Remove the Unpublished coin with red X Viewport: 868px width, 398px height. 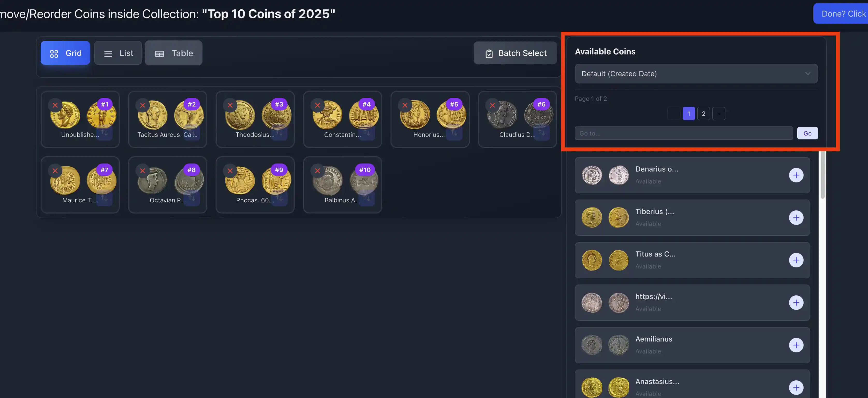pos(55,105)
